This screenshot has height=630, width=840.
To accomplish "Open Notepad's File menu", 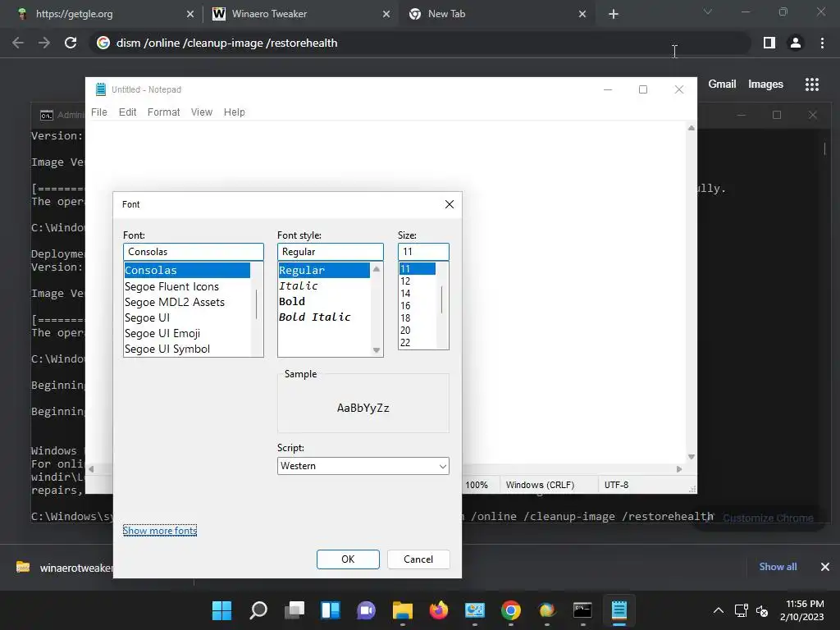I will [x=99, y=112].
